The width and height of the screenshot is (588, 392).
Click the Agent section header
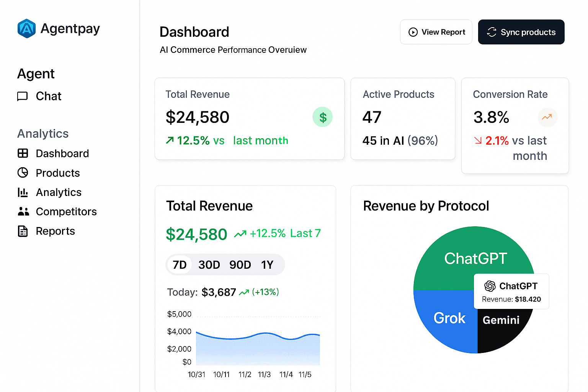coord(36,74)
